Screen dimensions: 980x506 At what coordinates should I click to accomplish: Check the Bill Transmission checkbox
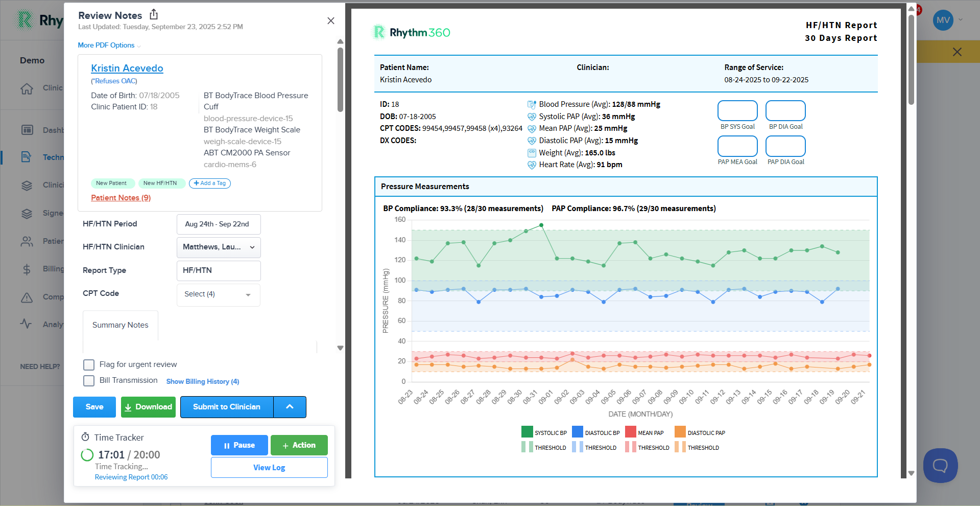pyautogui.click(x=89, y=381)
